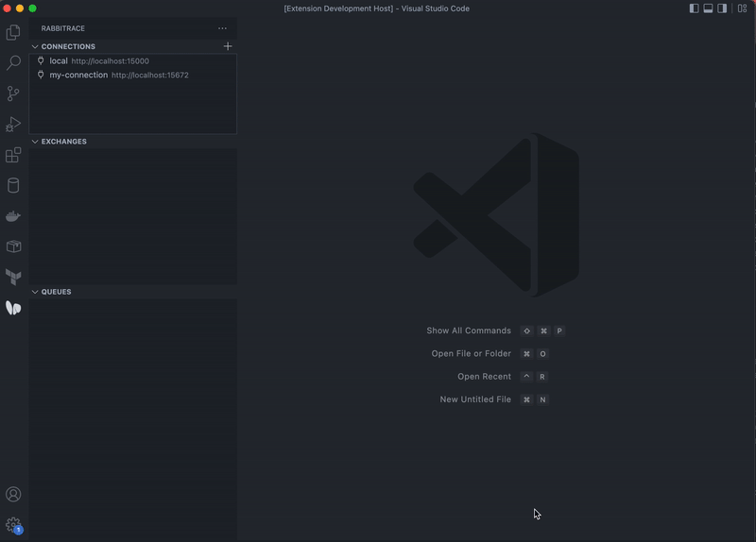756x542 pixels.
Task: Click the RABBITRACE panel title
Action: [63, 28]
